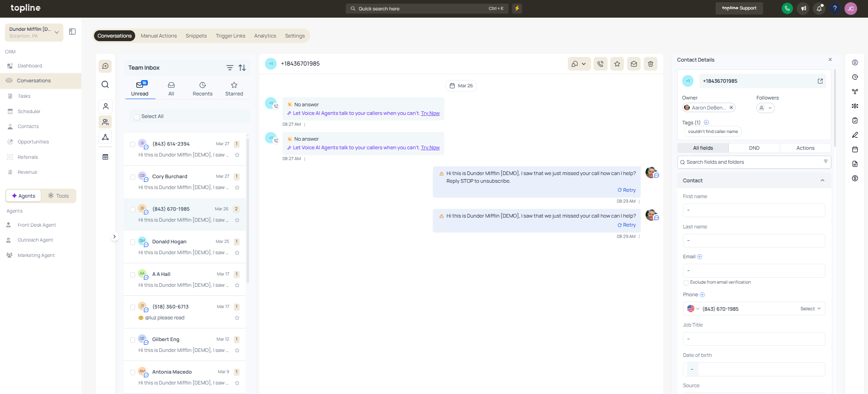
Task: Open search fields filter options
Action: pyautogui.click(x=826, y=161)
